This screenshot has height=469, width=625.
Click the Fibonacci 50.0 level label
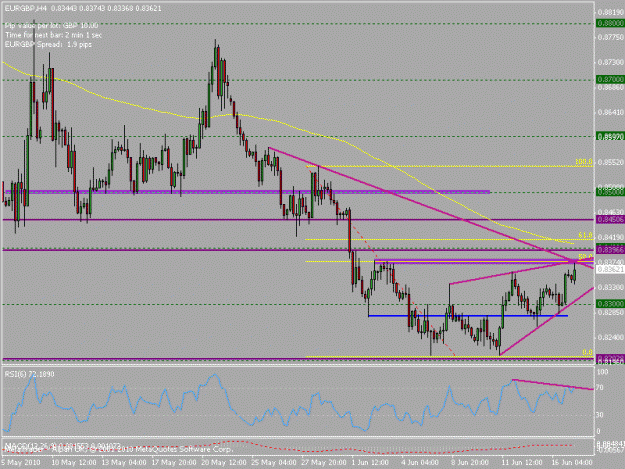pos(585,257)
